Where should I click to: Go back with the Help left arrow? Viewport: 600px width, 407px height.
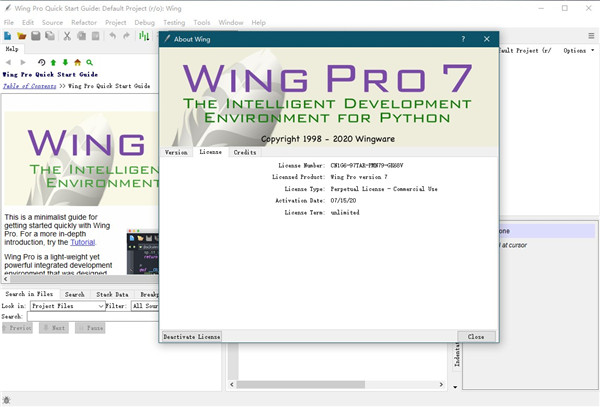tap(8, 62)
